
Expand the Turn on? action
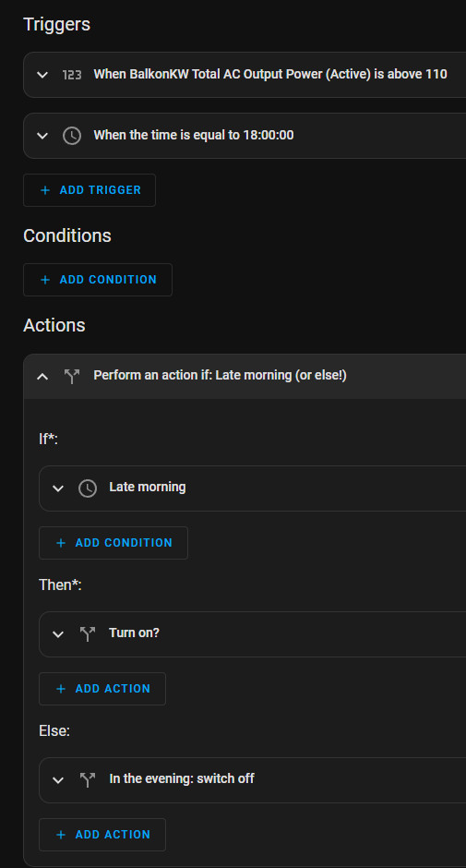pos(57,633)
